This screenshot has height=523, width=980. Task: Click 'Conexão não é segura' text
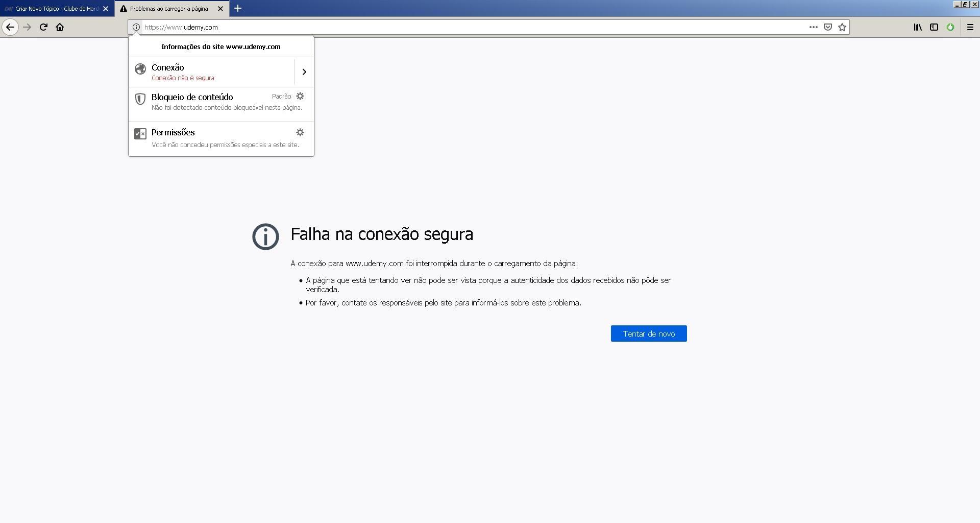[183, 78]
